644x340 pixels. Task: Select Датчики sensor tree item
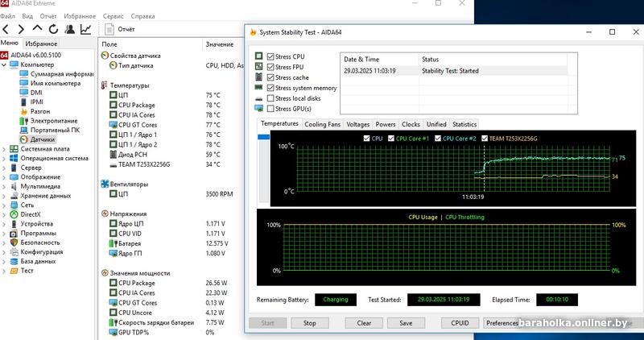(x=43, y=139)
